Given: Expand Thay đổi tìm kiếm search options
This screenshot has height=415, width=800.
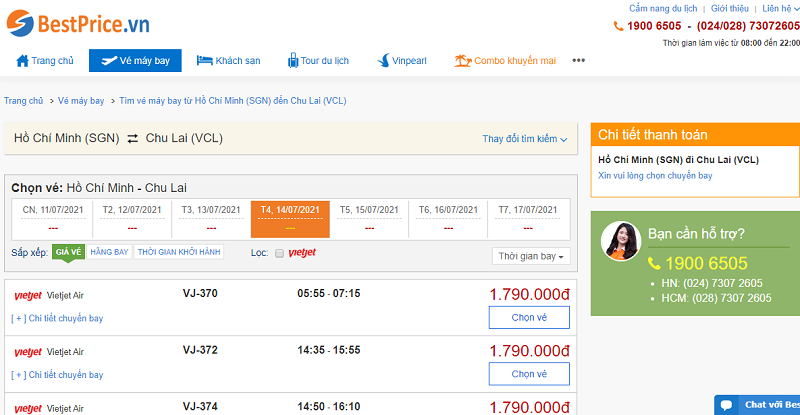Looking at the screenshot, I should click(524, 139).
